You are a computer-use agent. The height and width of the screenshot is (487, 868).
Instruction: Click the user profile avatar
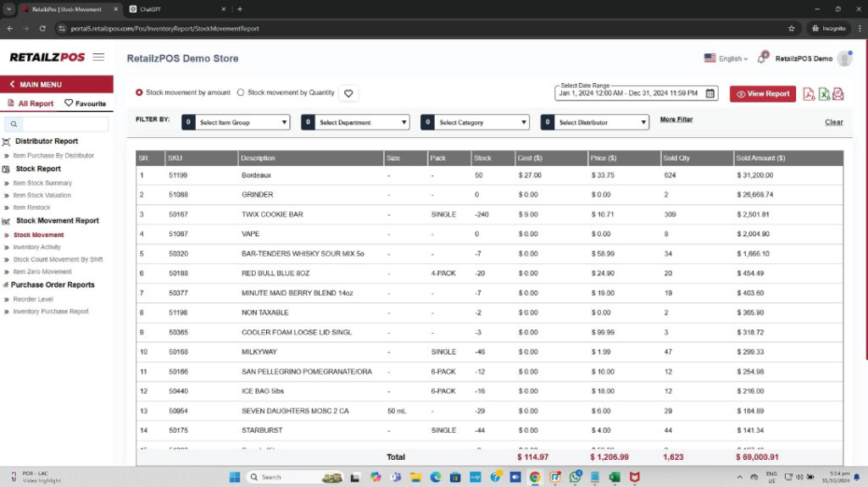coord(843,58)
